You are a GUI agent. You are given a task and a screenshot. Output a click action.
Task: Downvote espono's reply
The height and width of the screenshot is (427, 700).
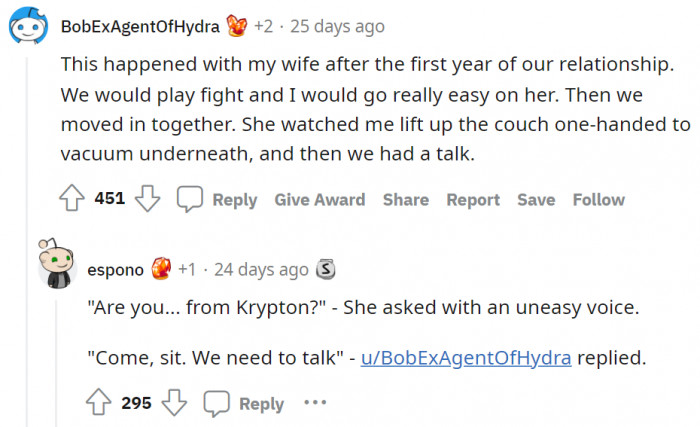pyautogui.click(x=175, y=403)
